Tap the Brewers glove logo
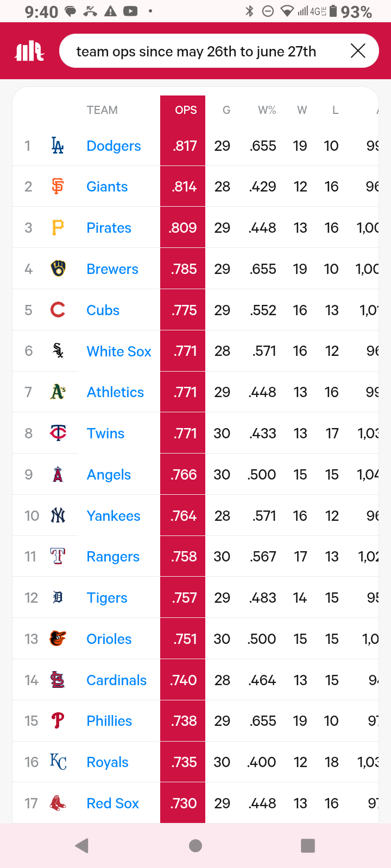Screen dimensions: 391x868 58,269
